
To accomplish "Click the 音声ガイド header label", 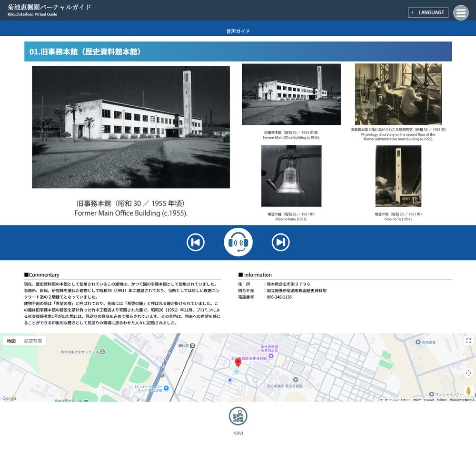I will [x=238, y=31].
